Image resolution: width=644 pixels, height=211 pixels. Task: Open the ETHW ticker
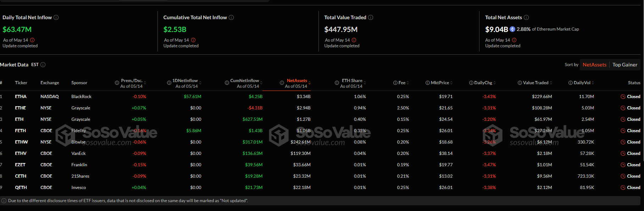point(21,142)
